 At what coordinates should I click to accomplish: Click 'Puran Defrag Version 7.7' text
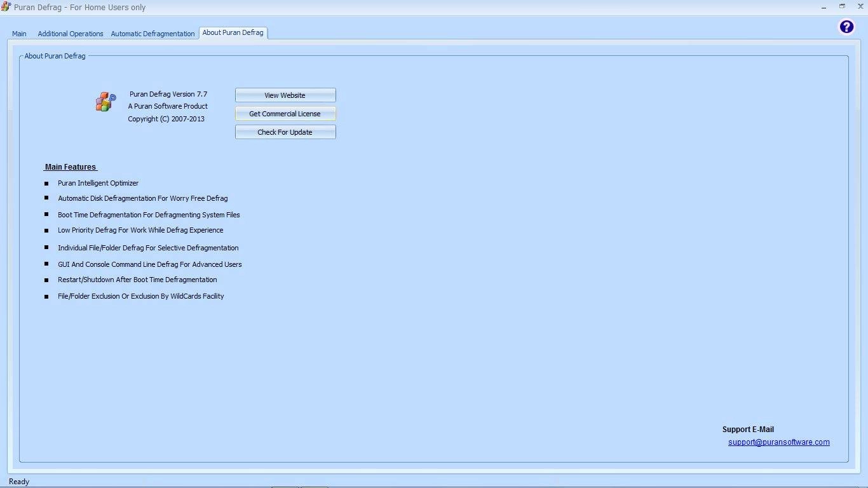click(x=168, y=94)
